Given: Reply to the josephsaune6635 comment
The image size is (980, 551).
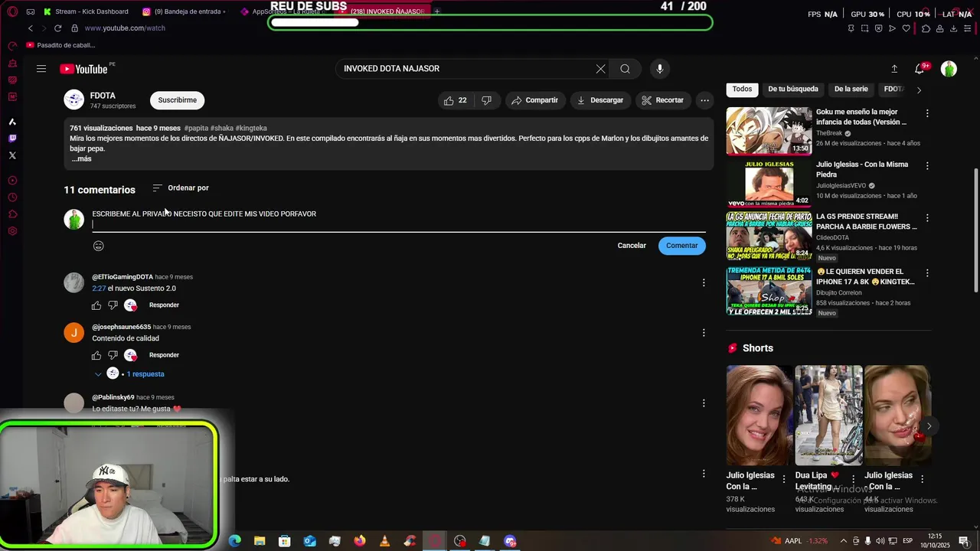Looking at the screenshot, I should (164, 355).
